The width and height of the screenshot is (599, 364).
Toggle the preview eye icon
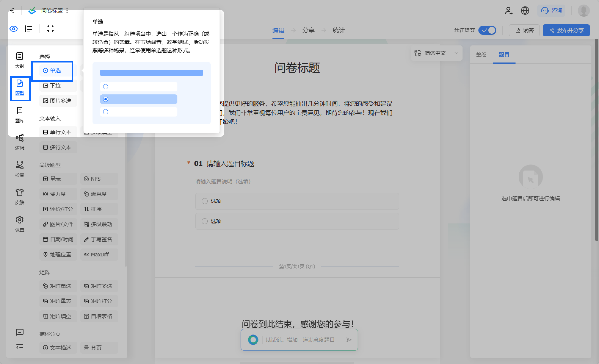[14, 29]
